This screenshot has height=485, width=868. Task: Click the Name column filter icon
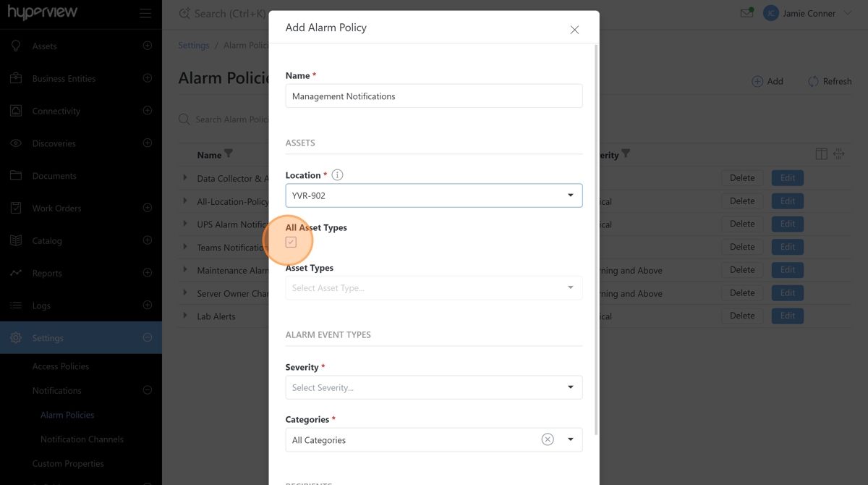(229, 153)
